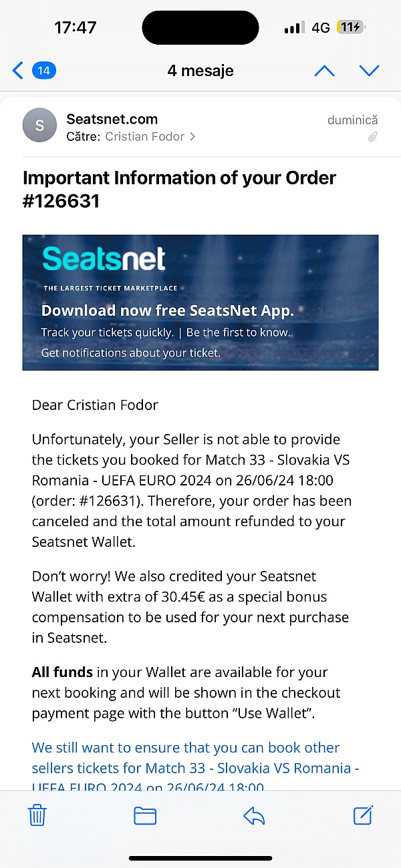Tap the 14 unread badge

tap(44, 70)
